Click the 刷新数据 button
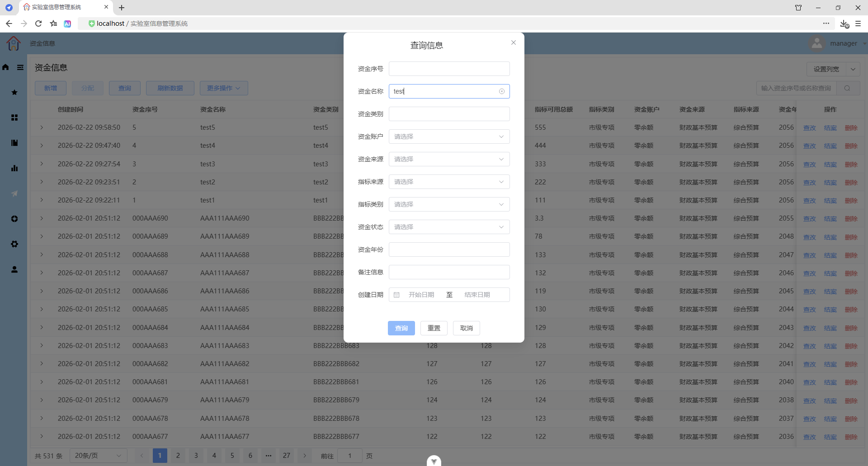868x466 pixels. tap(170, 88)
